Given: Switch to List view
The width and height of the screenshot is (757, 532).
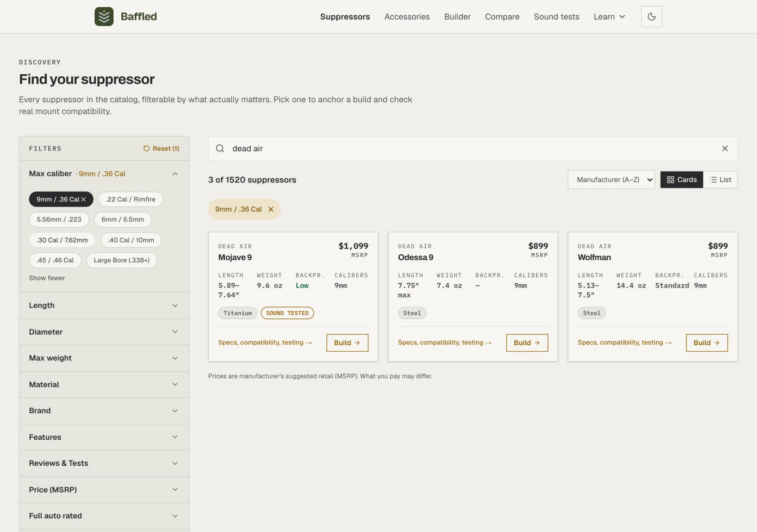Looking at the screenshot, I should tap(721, 180).
